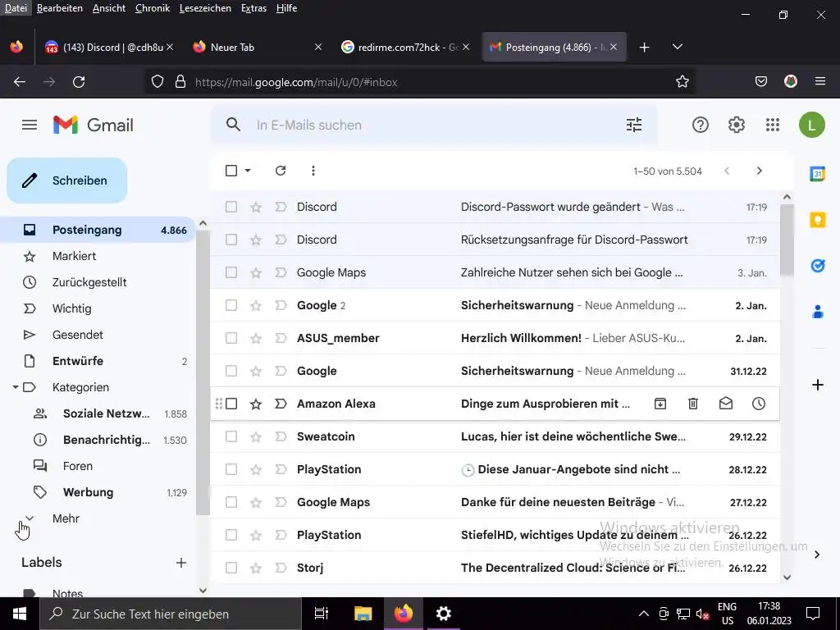Open Gmail settings gear
The height and width of the screenshot is (630, 840).
click(x=737, y=125)
